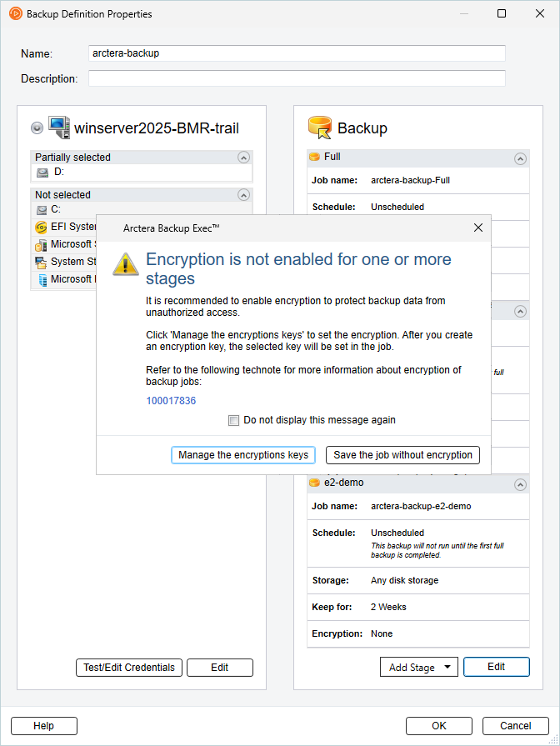
Task: Collapse the Partially selected section
Action: tap(243, 158)
